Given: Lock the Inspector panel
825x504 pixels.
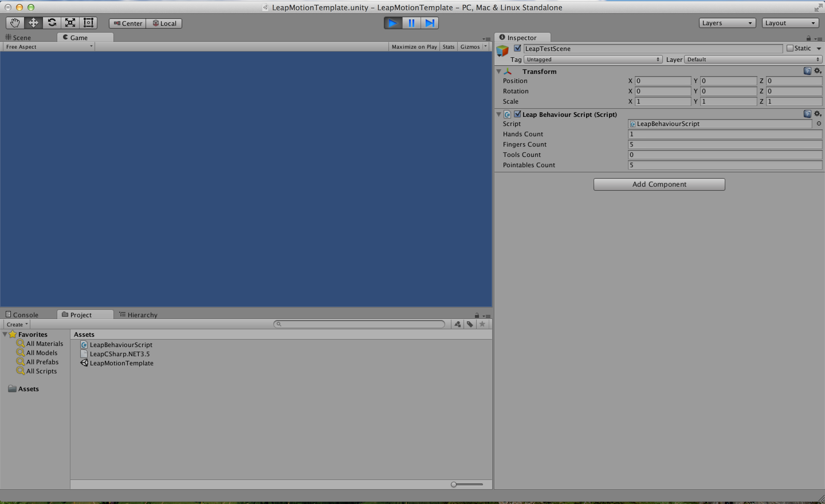Looking at the screenshot, I should coord(808,38).
